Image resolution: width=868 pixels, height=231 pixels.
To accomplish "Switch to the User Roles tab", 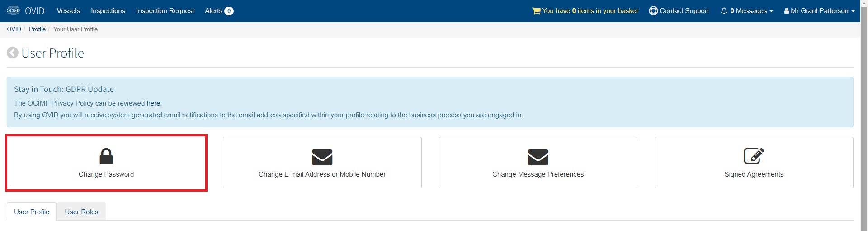I will coord(81,212).
